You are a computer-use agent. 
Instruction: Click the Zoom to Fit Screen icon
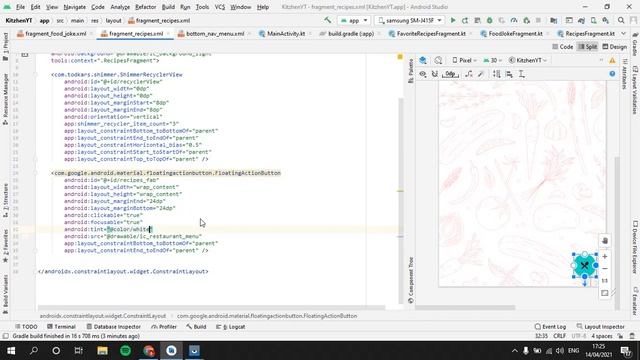[x=605, y=293]
